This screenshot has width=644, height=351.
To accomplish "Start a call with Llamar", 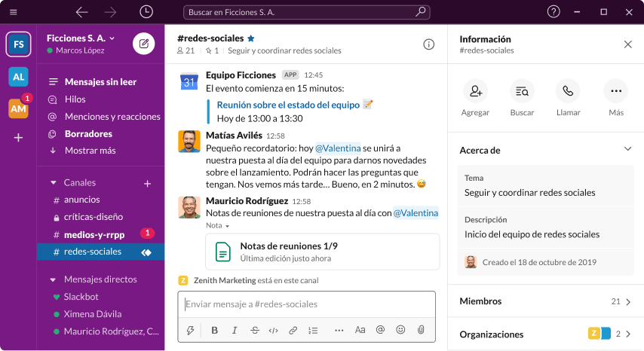I will click(x=568, y=98).
